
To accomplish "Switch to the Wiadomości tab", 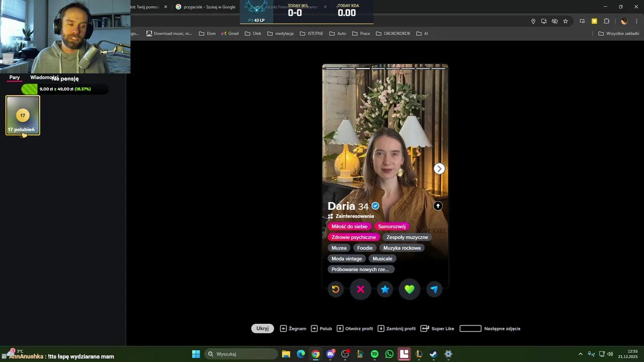I will click(x=44, y=77).
